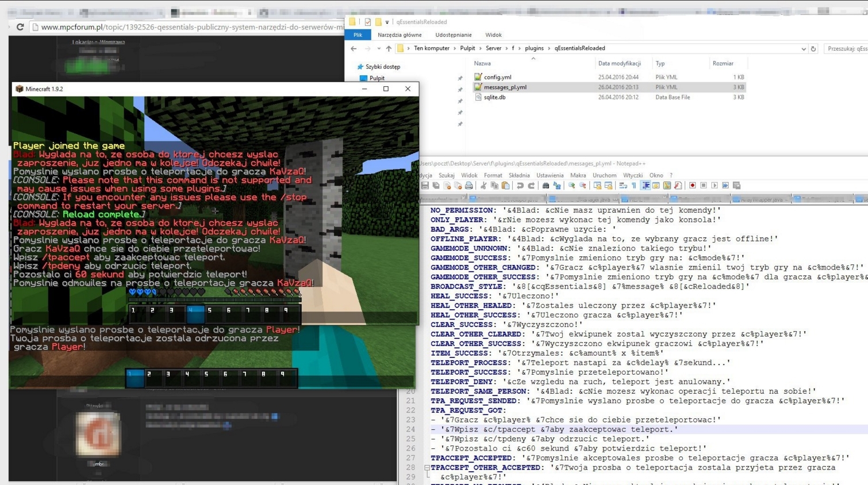The height and width of the screenshot is (485, 868).
Task: Open the Narzędzia główne ribbon tab
Action: tap(400, 35)
